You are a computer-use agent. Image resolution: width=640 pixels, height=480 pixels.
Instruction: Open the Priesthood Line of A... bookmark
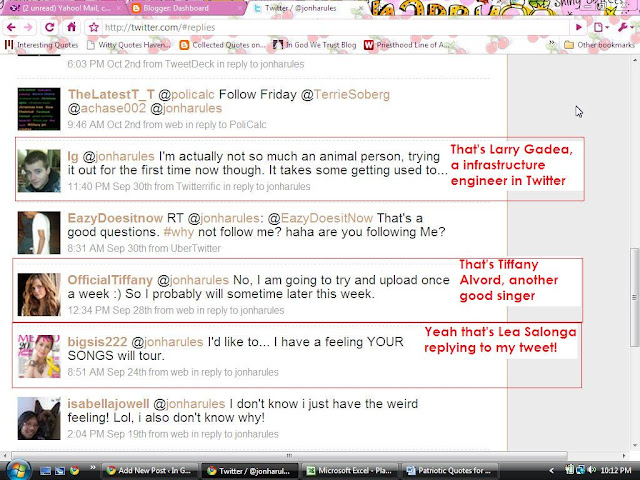click(407, 45)
